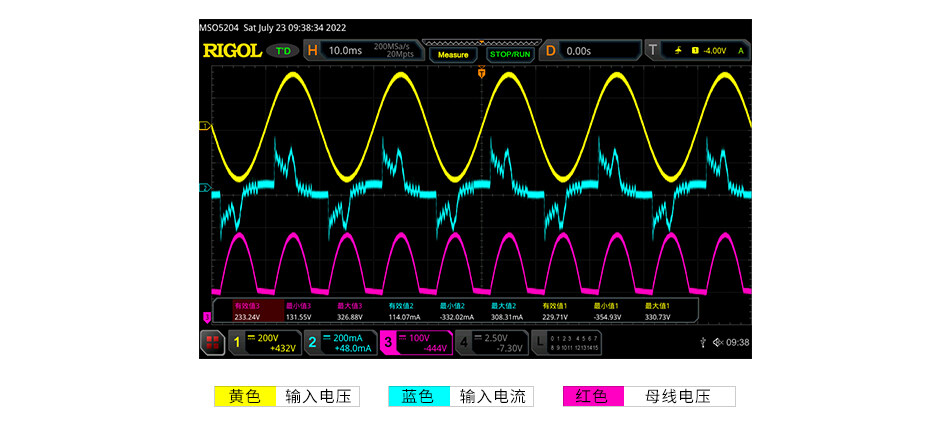
Task: Click the cyan channel 2 ground level marker
Action: tap(204, 187)
